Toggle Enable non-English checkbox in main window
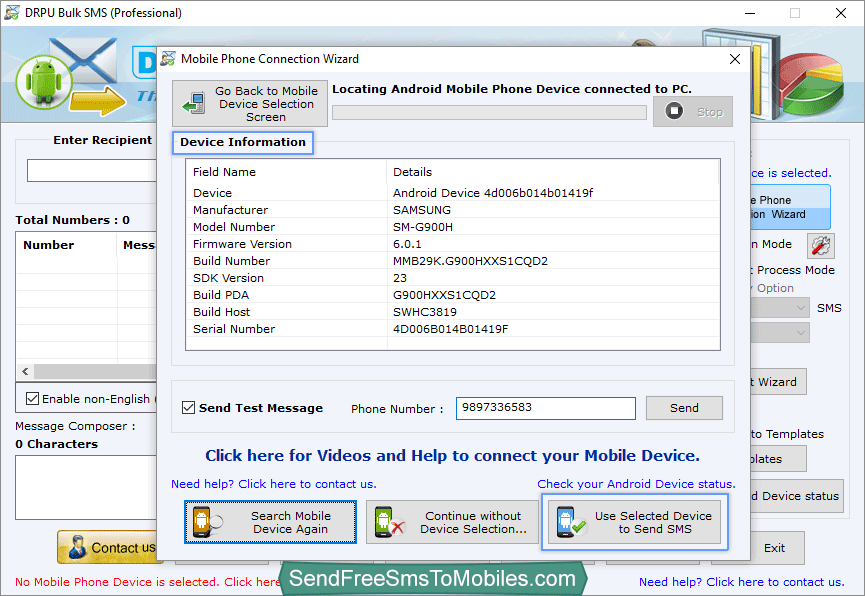 33,398
